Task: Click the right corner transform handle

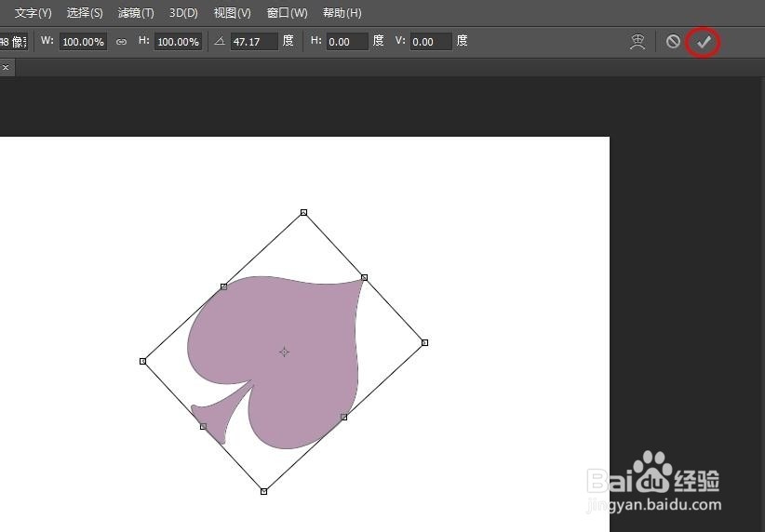Action: pos(424,343)
